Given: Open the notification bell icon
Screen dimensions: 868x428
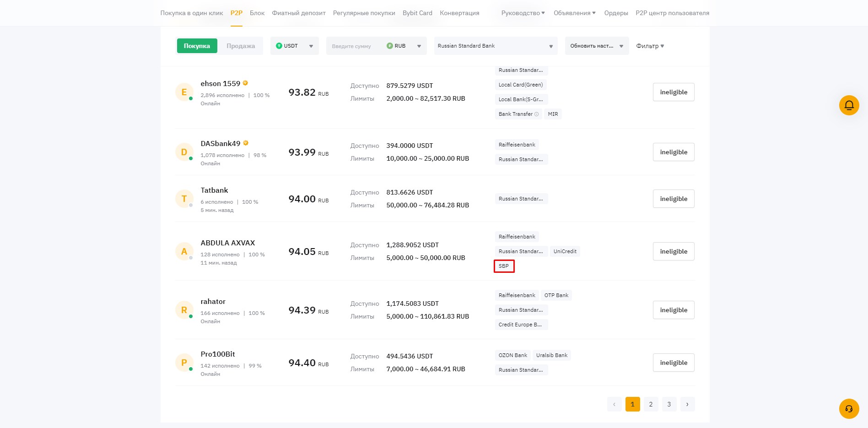Looking at the screenshot, I should click(849, 105).
